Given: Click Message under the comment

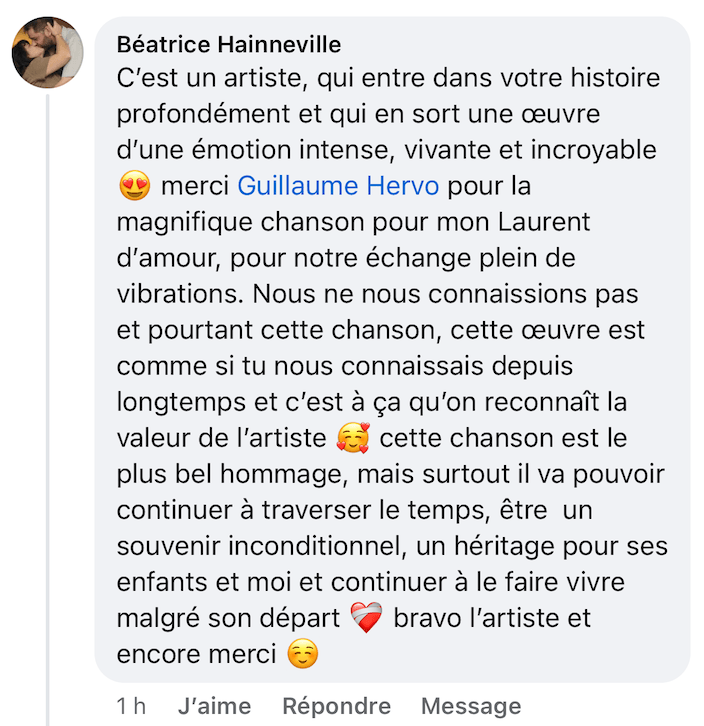Looking at the screenshot, I should 471,706.
